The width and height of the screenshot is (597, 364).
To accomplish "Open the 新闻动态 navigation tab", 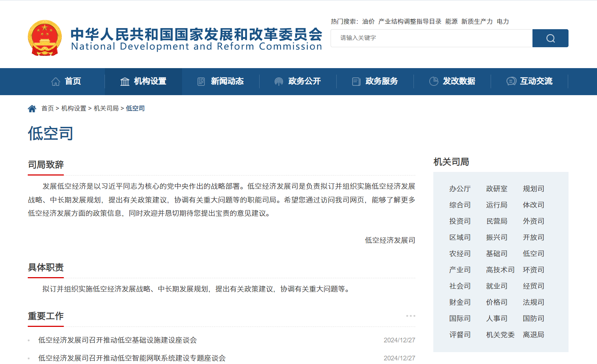I will pos(221,81).
